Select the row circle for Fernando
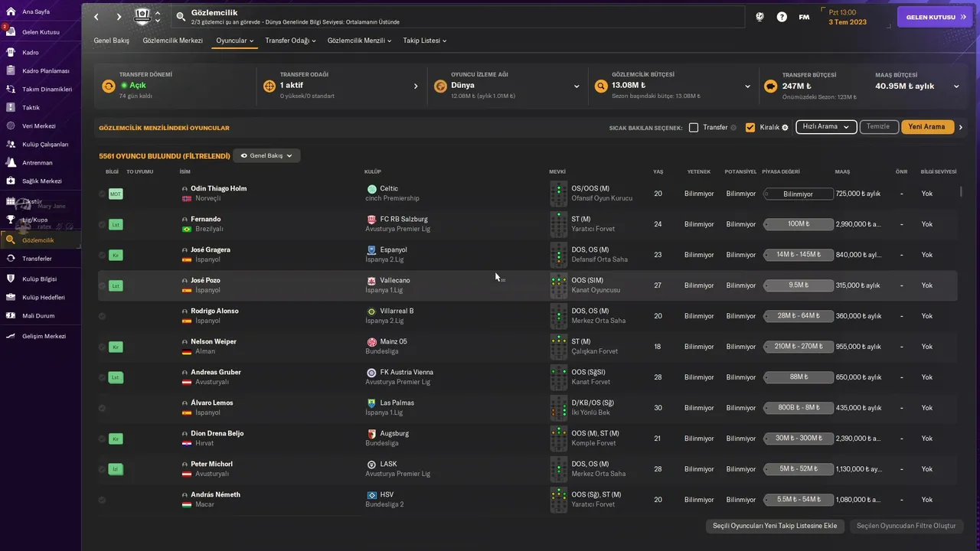The width and height of the screenshot is (980, 551). (x=102, y=224)
